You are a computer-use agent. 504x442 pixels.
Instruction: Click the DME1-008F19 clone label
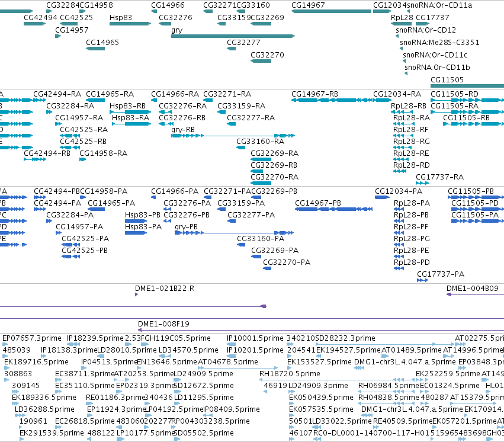coord(163,324)
